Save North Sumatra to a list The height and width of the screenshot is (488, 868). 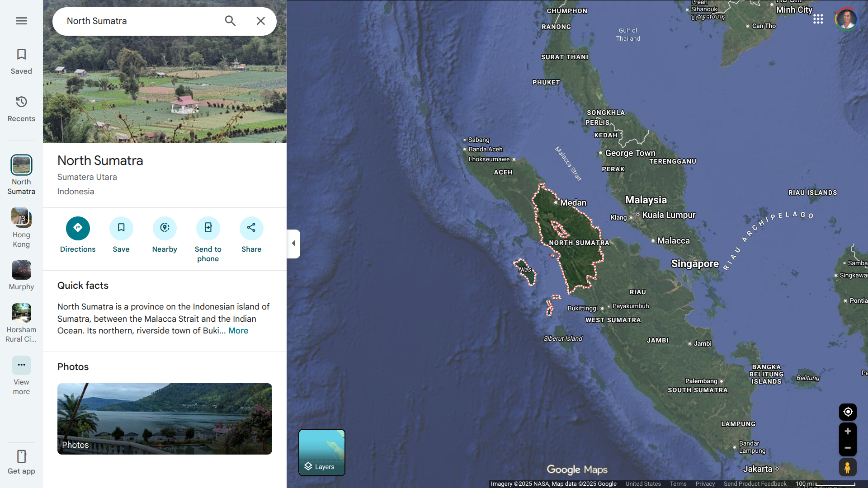pos(121,229)
